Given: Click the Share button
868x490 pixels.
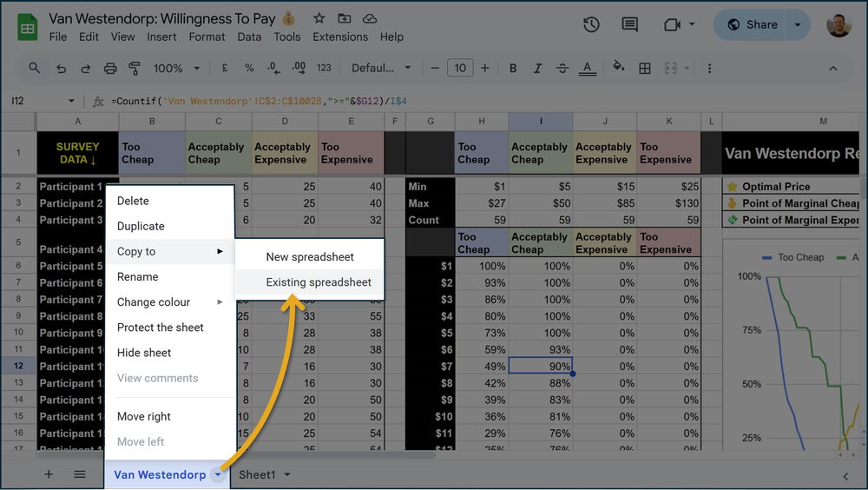Looking at the screenshot, I should tap(751, 24).
